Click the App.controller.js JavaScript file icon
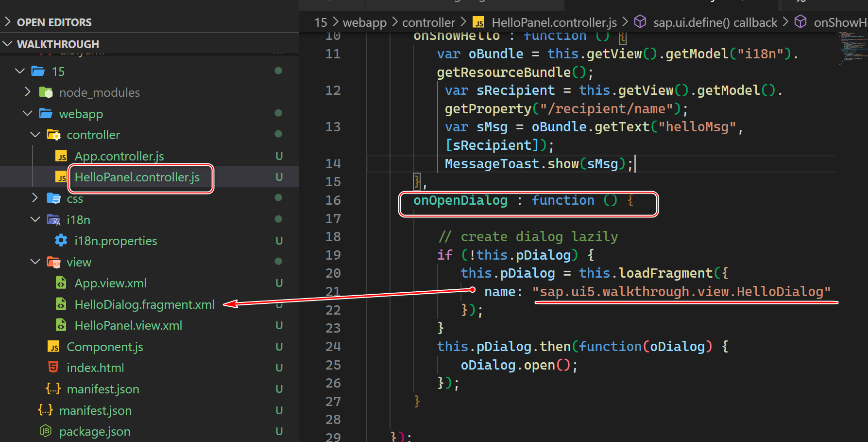 (x=61, y=156)
